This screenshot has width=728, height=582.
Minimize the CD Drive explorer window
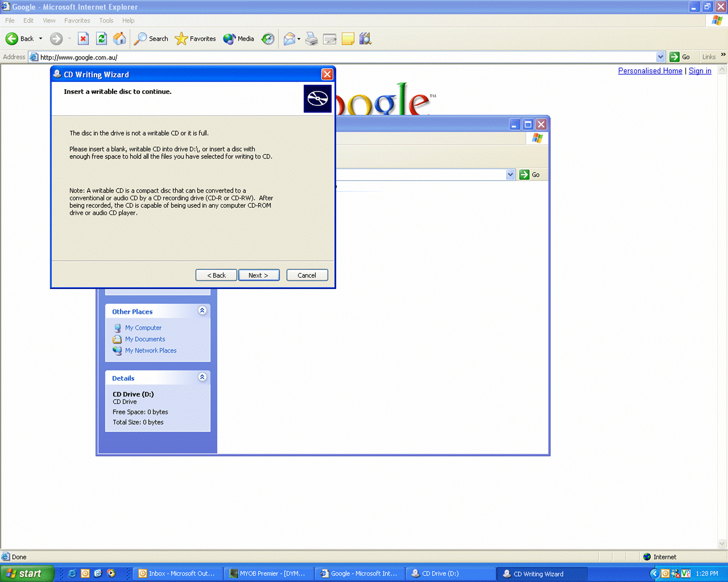[515, 124]
